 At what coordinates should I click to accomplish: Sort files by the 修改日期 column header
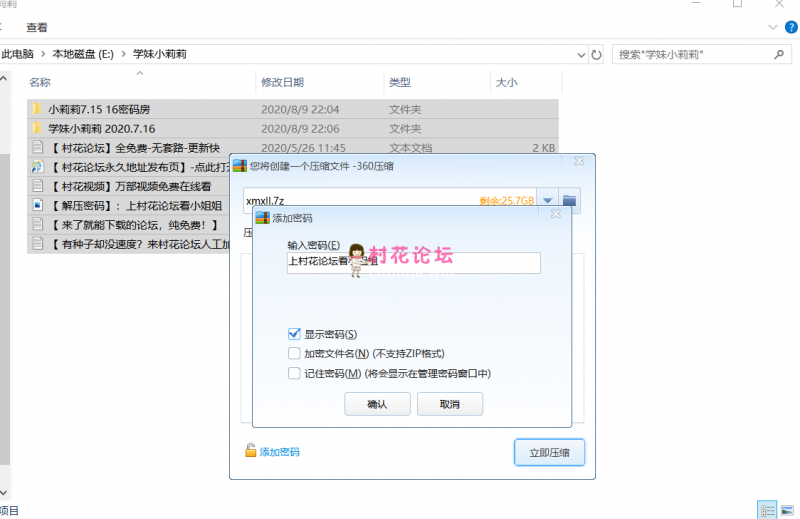tap(282, 82)
